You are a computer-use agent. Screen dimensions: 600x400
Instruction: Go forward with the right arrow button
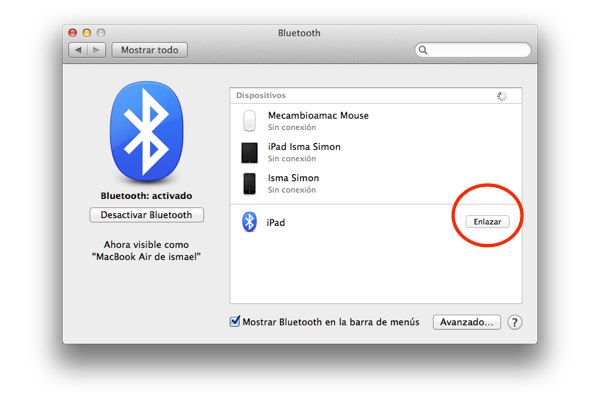click(x=96, y=49)
